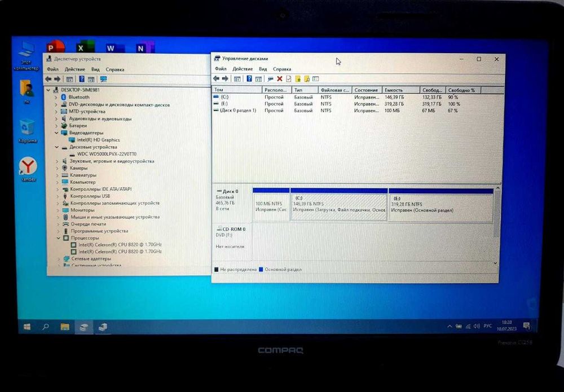Open PowerPoint desktop shortcut

tap(55, 47)
